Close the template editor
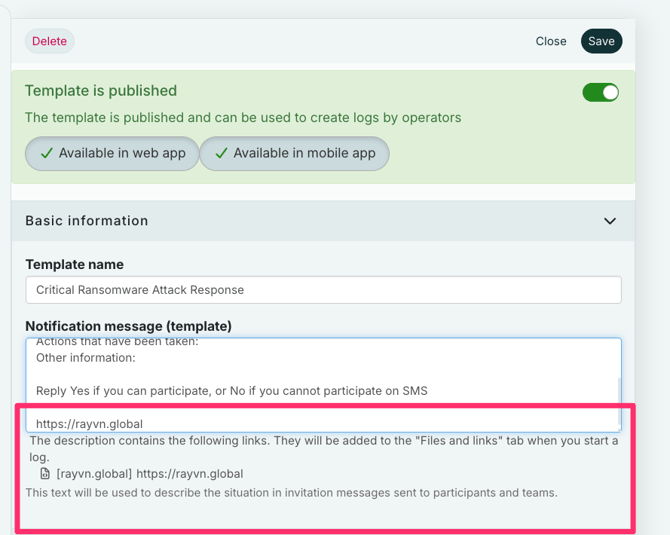The height and width of the screenshot is (535, 670). pos(550,41)
